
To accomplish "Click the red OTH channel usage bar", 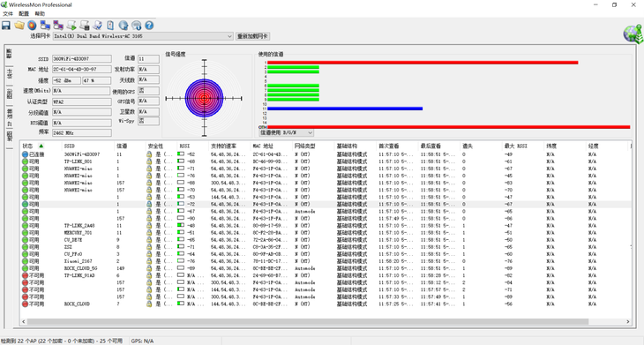I will coord(448,127).
